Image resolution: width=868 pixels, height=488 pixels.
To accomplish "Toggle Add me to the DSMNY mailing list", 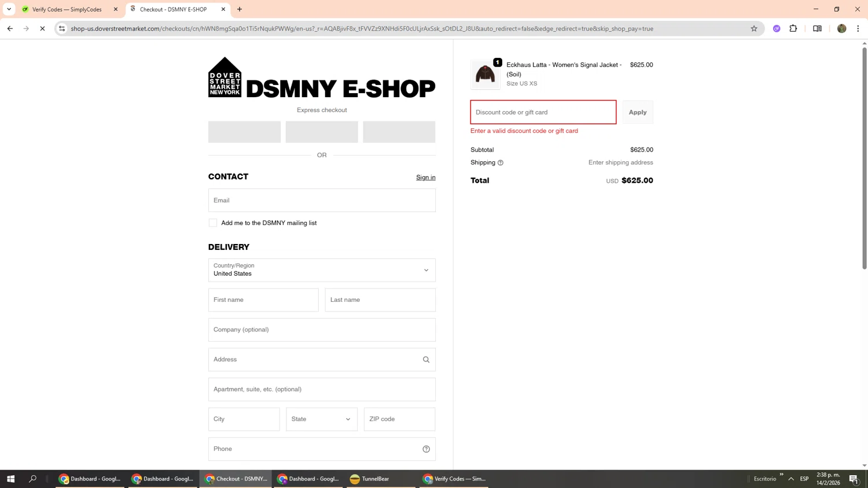I will 213,223.
